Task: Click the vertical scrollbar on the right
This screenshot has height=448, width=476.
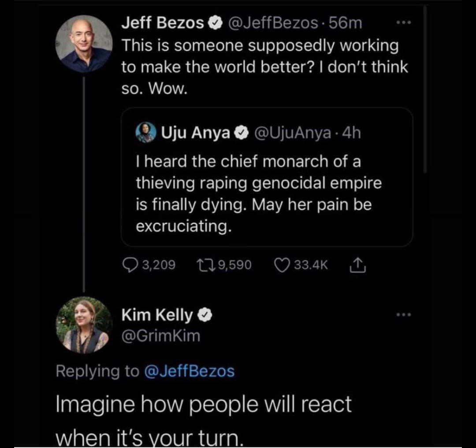Action: (425, 88)
